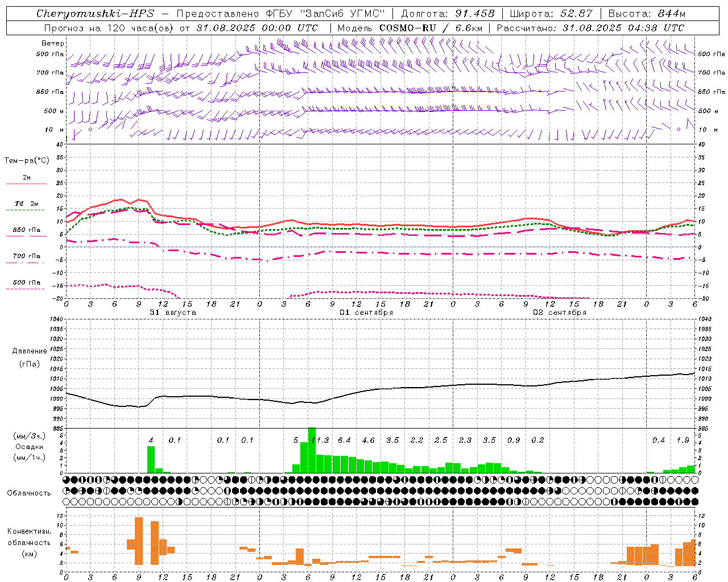Click the 'Тем-ра(°C)' temperature label
This screenshot has height=582, width=728.
coord(27,161)
